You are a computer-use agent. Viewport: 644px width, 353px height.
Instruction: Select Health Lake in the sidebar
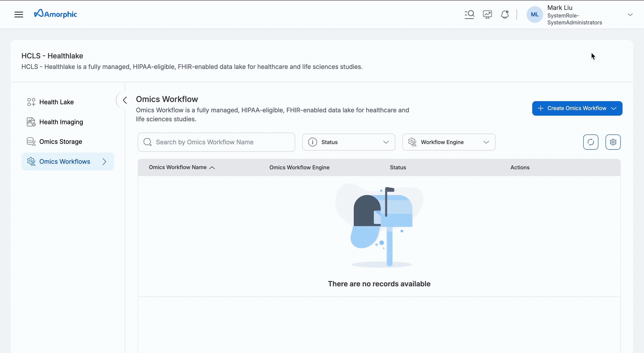(x=57, y=102)
